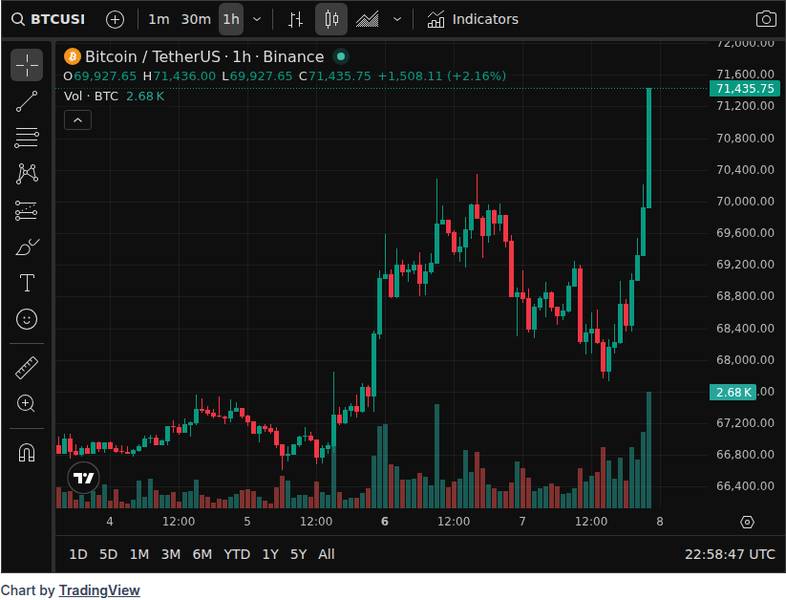The height and width of the screenshot is (600, 786).
Task: Switch to candles chart style
Action: tap(331, 20)
